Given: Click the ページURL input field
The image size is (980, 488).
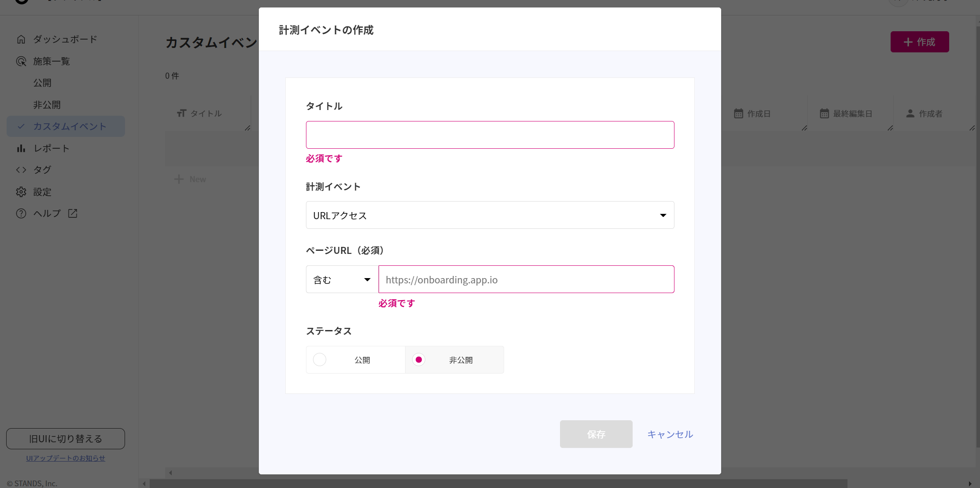Looking at the screenshot, I should (x=526, y=279).
